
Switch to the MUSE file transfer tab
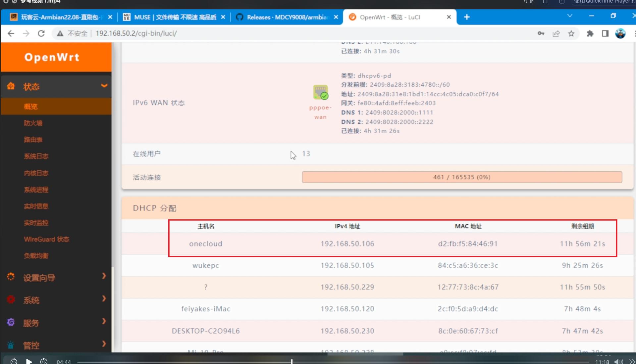pyautogui.click(x=172, y=17)
